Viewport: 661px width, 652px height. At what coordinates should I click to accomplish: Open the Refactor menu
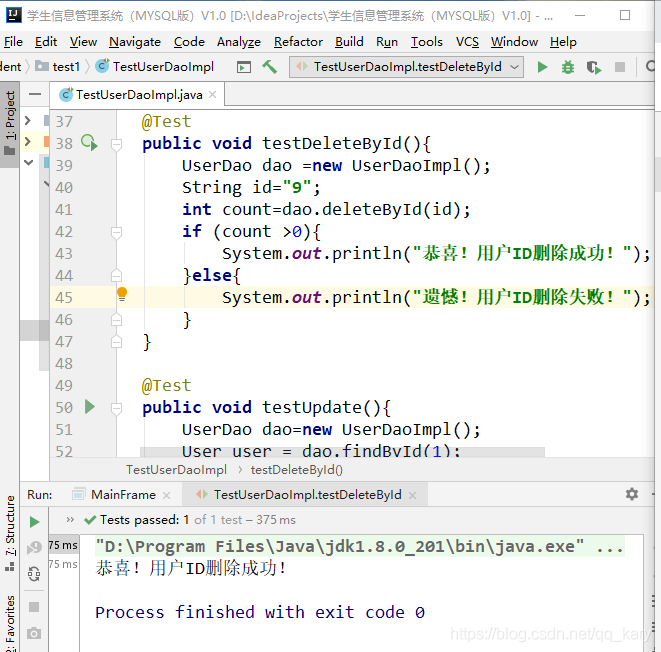298,42
